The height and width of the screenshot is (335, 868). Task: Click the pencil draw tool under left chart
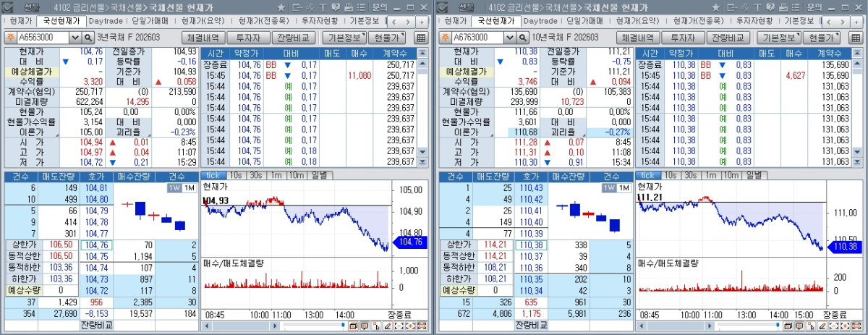(388, 326)
